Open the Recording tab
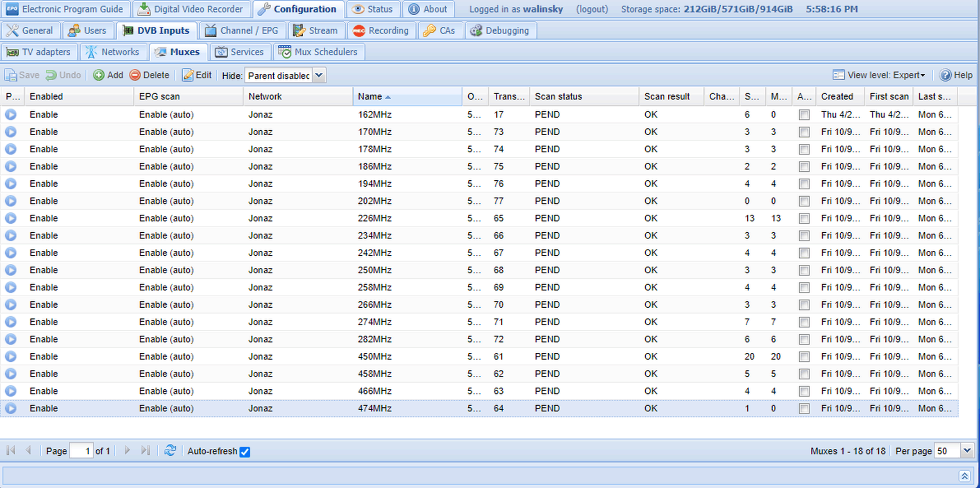This screenshot has height=488, width=980. click(x=381, y=31)
